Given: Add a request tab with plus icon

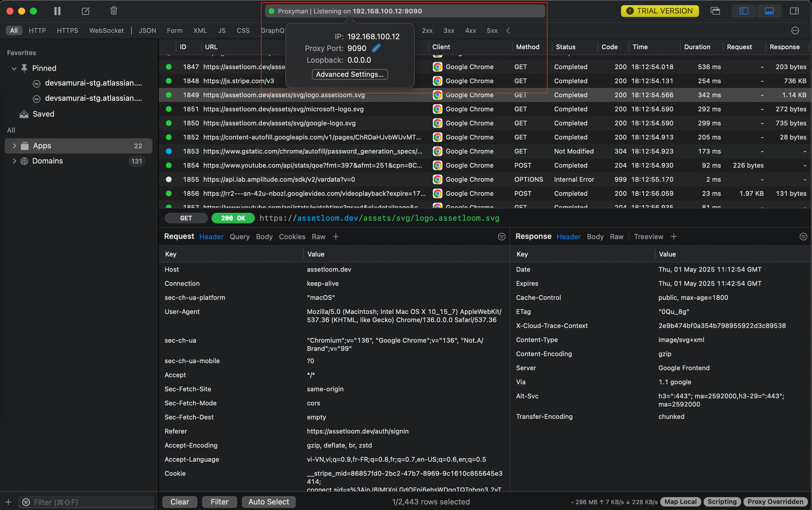Looking at the screenshot, I should coord(336,237).
